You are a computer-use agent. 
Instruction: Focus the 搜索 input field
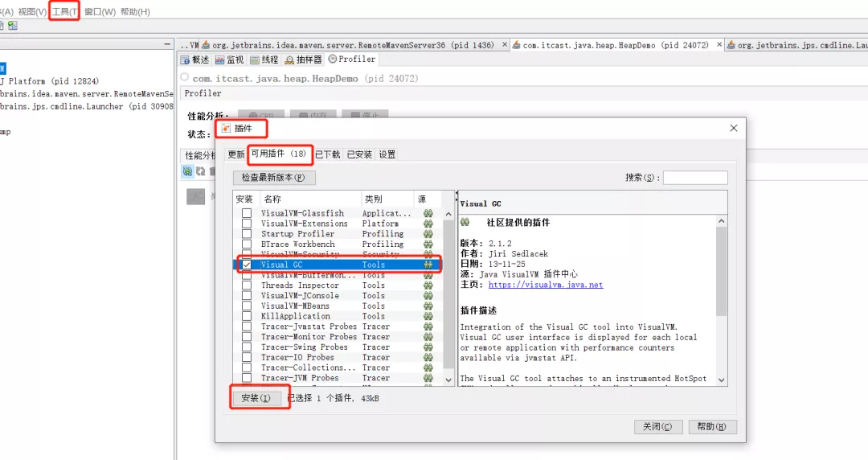(x=695, y=178)
